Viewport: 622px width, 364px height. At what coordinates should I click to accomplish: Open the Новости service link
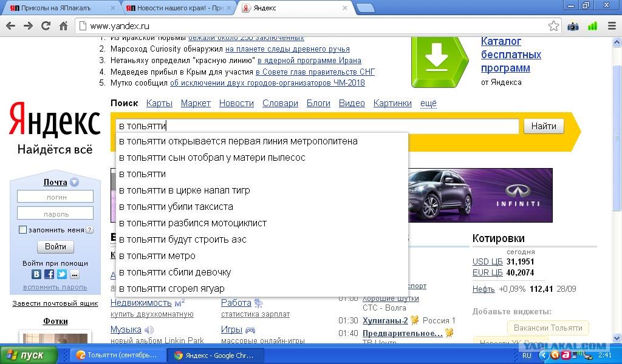[236, 103]
